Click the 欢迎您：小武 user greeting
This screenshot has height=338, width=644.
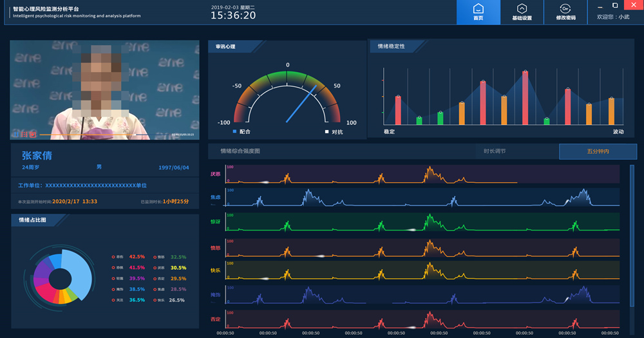(613, 17)
